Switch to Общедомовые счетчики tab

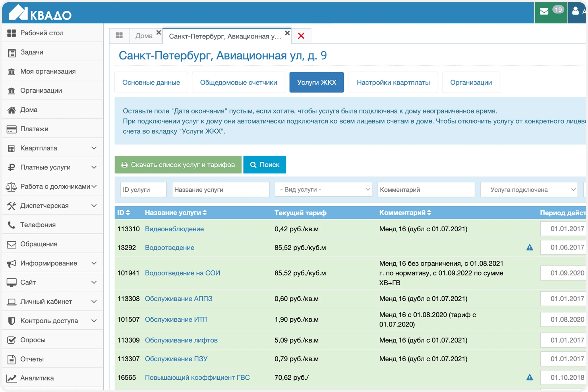click(x=238, y=82)
